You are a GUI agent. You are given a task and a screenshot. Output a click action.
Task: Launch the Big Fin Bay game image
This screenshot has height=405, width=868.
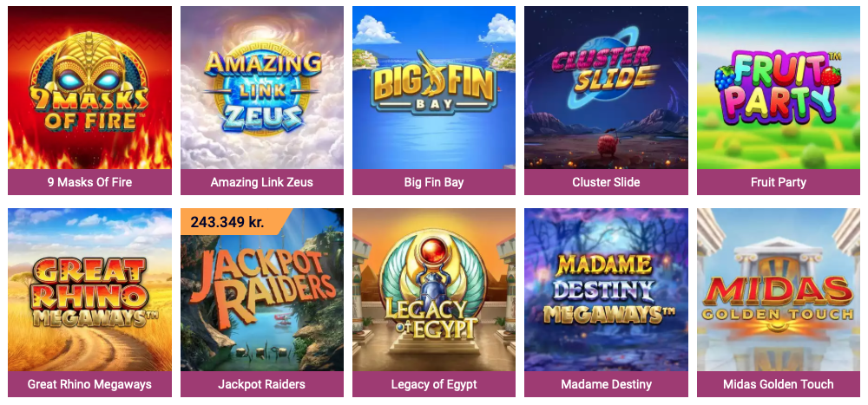(x=434, y=88)
